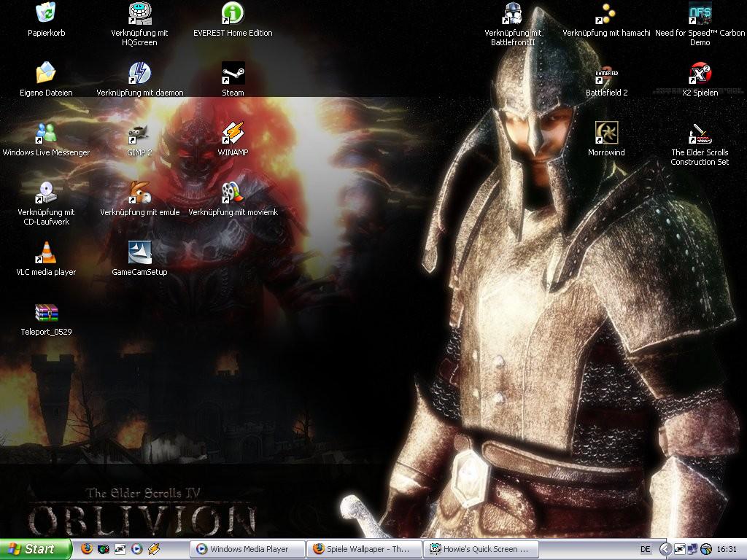The height and width of the screenshot is (560, 747).
Task: Click the Steam desktop icon
Action: coord(233,72)
